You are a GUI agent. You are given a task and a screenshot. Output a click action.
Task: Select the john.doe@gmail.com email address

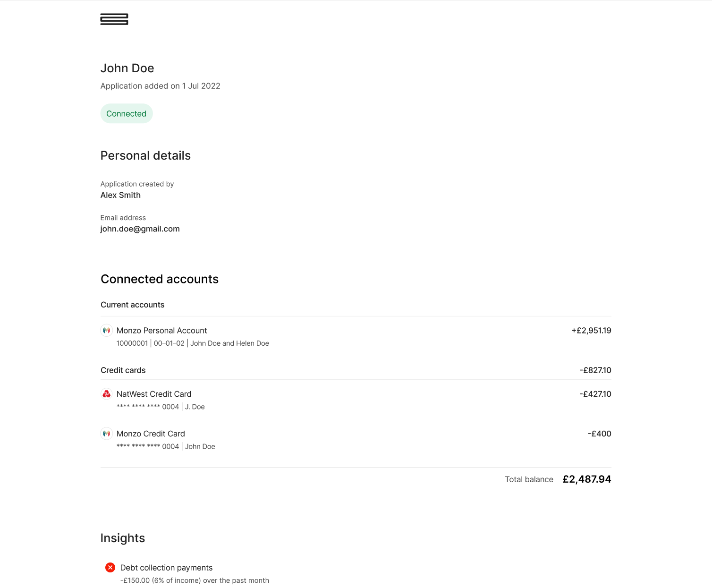pyautogui.click(x=140, y=229)
